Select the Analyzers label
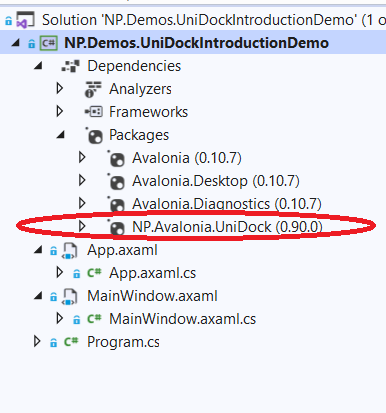The height and width of the screenshot is (413, 386). (140, 89)
